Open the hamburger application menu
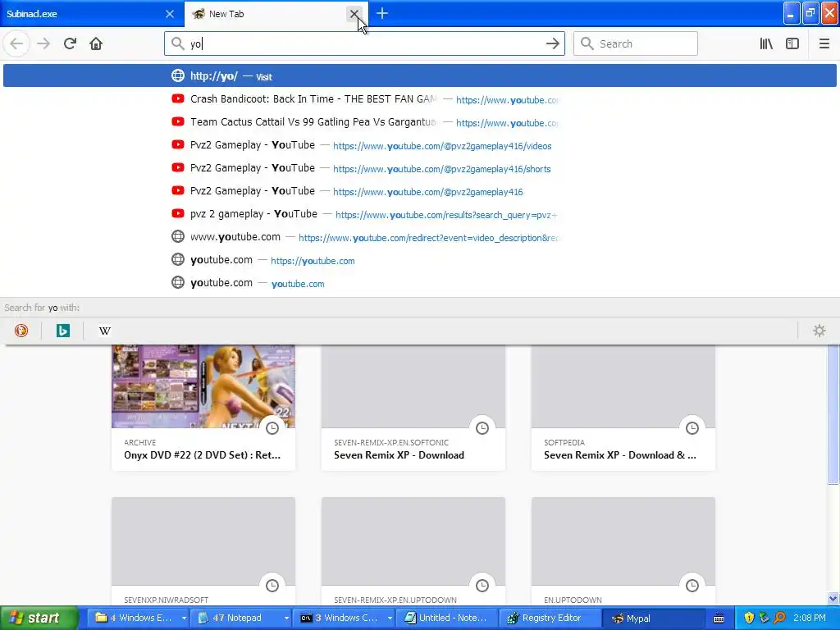The width and height of the screenshot is (840, 630). pos(824,44)
